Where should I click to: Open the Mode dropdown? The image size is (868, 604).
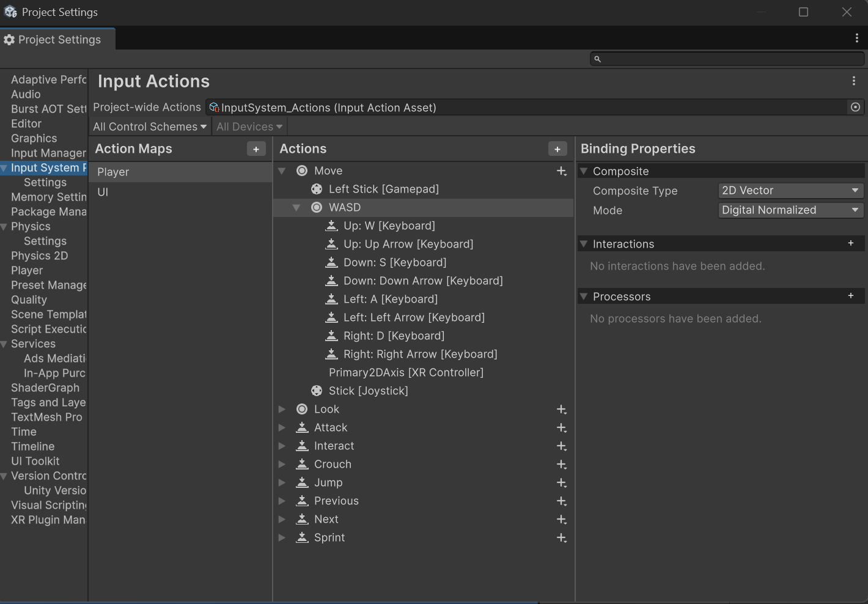790,210
